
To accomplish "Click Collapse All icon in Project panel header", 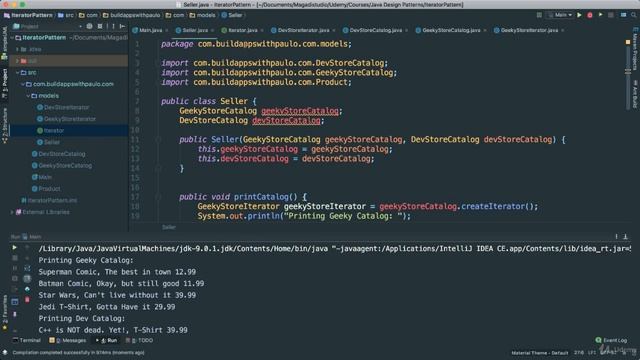I will tap(100, 26).
